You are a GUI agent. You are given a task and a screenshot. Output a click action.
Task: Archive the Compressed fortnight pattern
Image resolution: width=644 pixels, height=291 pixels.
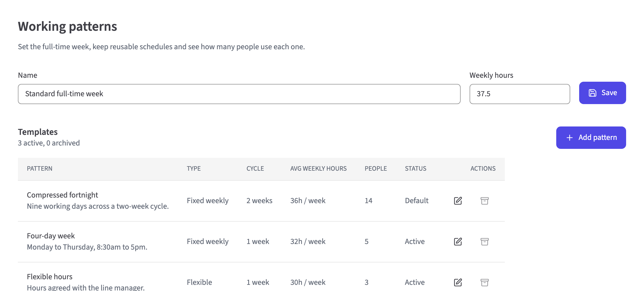(x=484, y=201)
